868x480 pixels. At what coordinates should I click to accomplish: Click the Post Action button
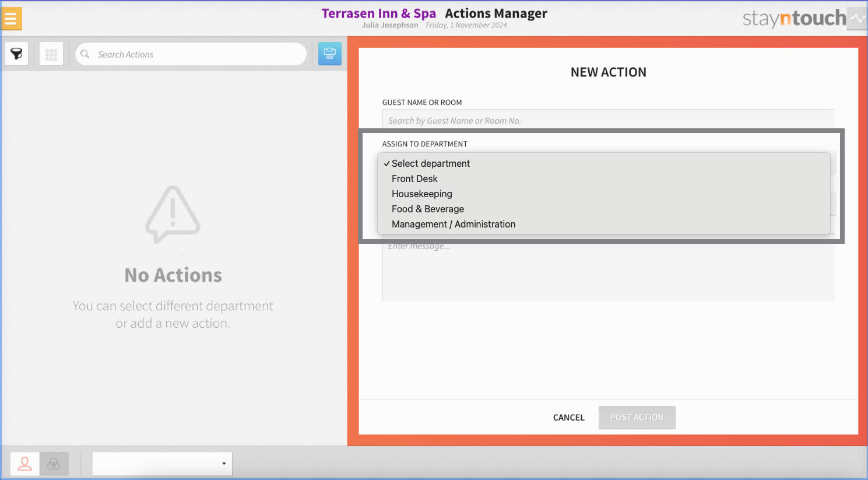[637, 418]
